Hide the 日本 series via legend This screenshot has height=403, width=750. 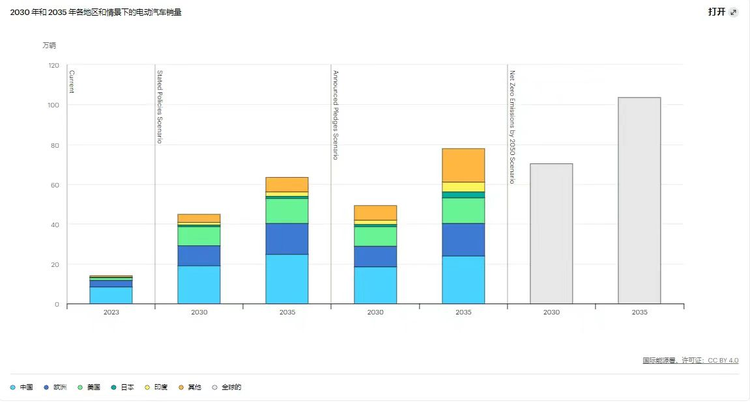point(124,386)
